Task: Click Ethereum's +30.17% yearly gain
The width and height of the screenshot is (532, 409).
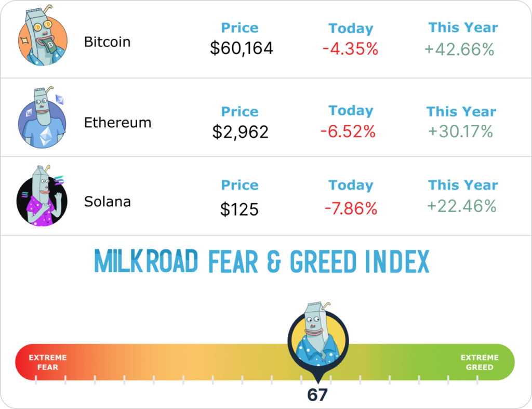Action: coord(460,131)
